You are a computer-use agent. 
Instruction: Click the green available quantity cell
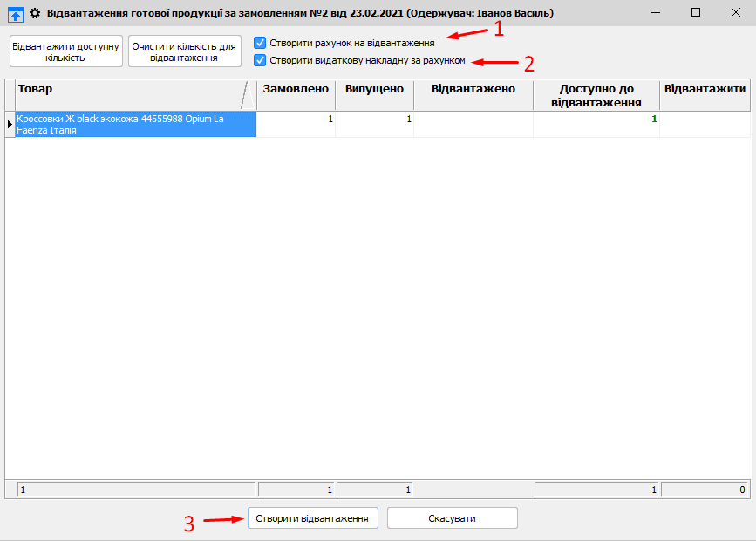[596, 124]
